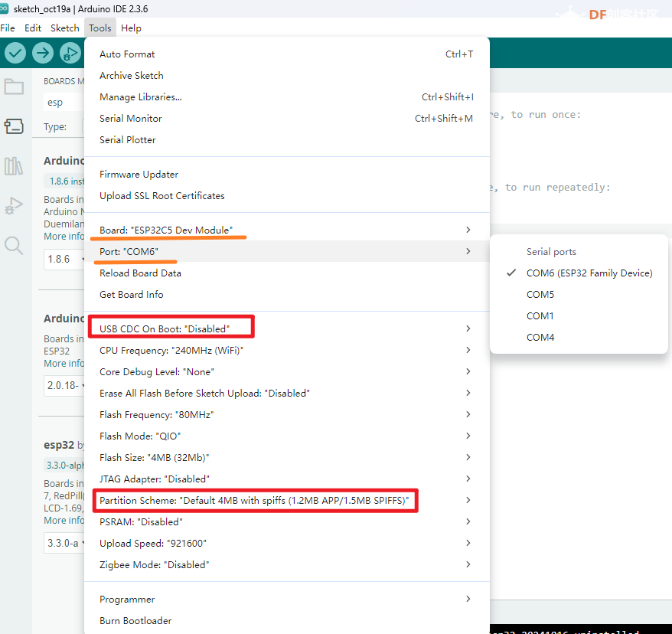
Task: Click the boards search field containing esp
Action: pos(63,103)
